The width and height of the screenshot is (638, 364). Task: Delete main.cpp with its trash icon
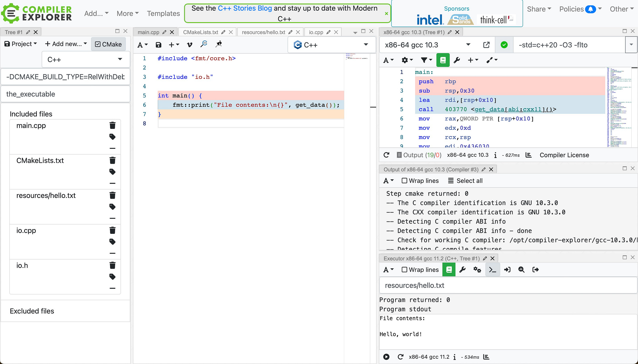coord(112,125)
